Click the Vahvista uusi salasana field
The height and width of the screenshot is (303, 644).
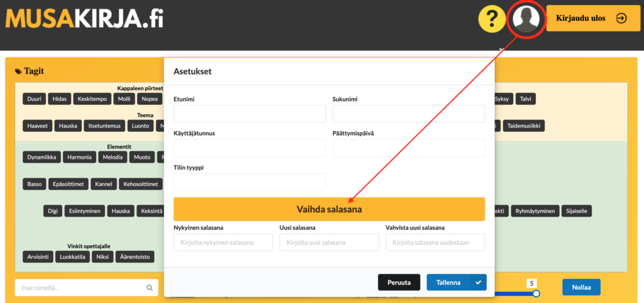click(x=435, y=243)
